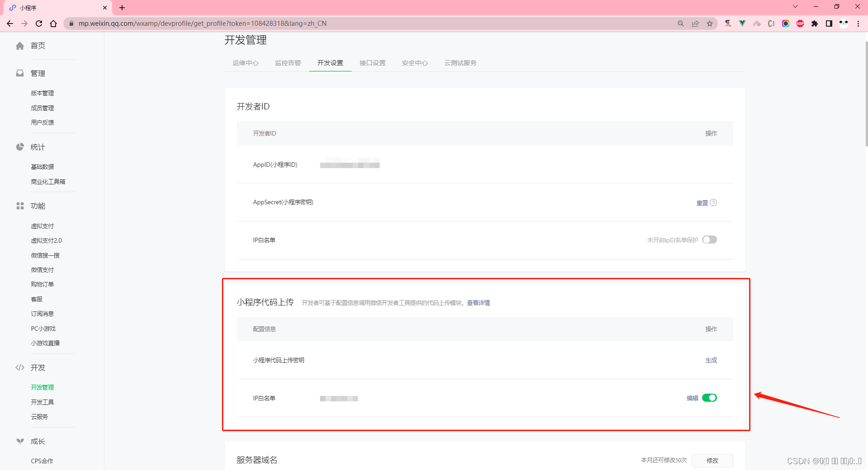Viewport: 868px width, 470px height.
Task: Click the green V extension icon
Action: tap(742, 23)
